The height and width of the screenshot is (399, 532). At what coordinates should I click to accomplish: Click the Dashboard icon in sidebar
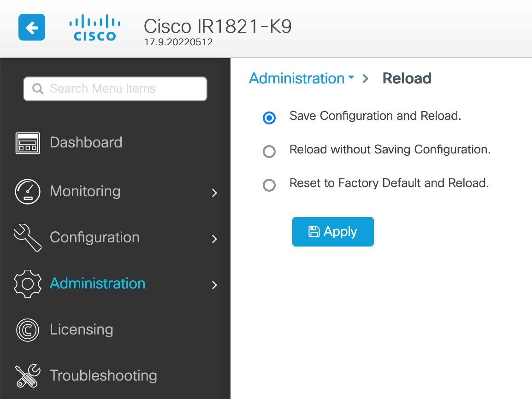click(x=28, y=143)
